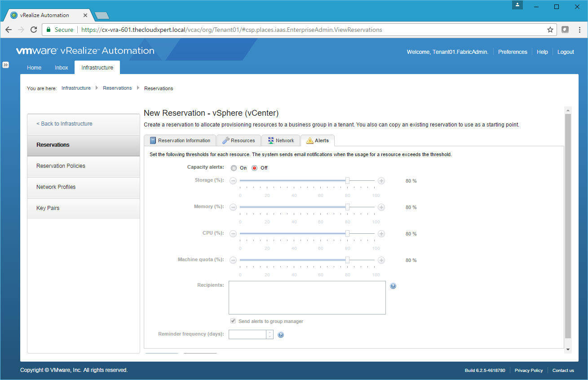Screen dimensions: 588x380
Task: Increase the Reminder frequency spinner value
Action: 270,332
